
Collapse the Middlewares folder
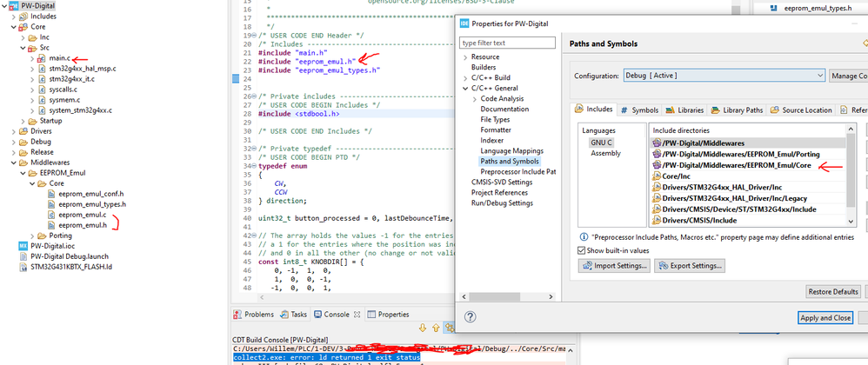(14, 163)
